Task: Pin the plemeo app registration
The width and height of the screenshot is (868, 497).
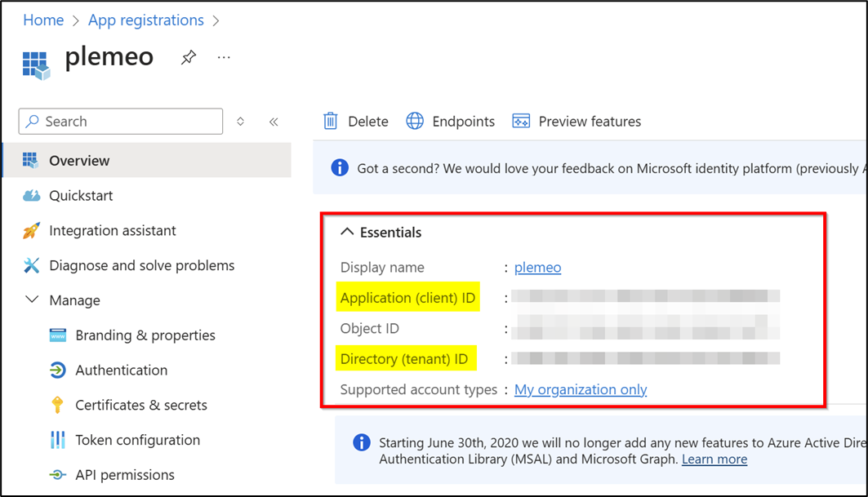Action: click(189, 58)
